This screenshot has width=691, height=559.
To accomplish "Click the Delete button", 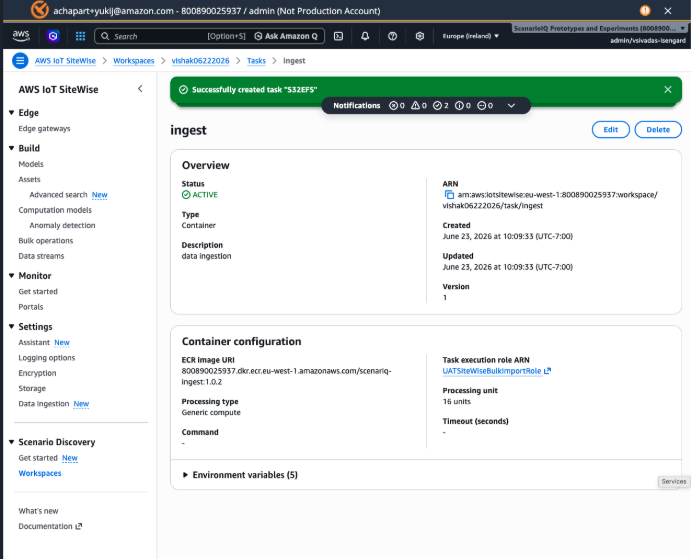I will (658, 130).
